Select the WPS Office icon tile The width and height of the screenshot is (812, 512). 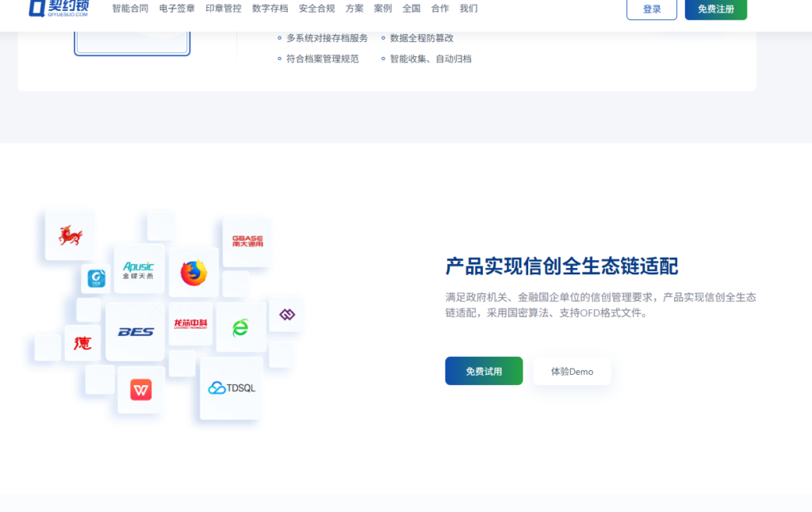click(x=141, y=390)
